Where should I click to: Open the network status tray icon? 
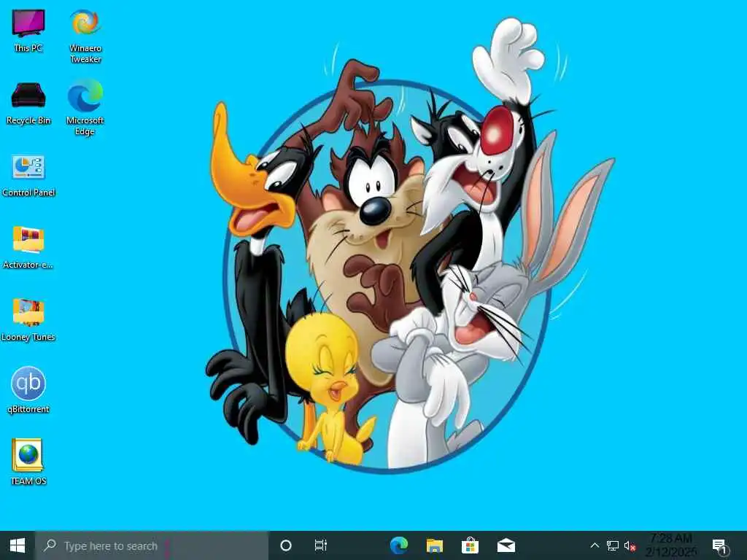(x=613, y=545)
